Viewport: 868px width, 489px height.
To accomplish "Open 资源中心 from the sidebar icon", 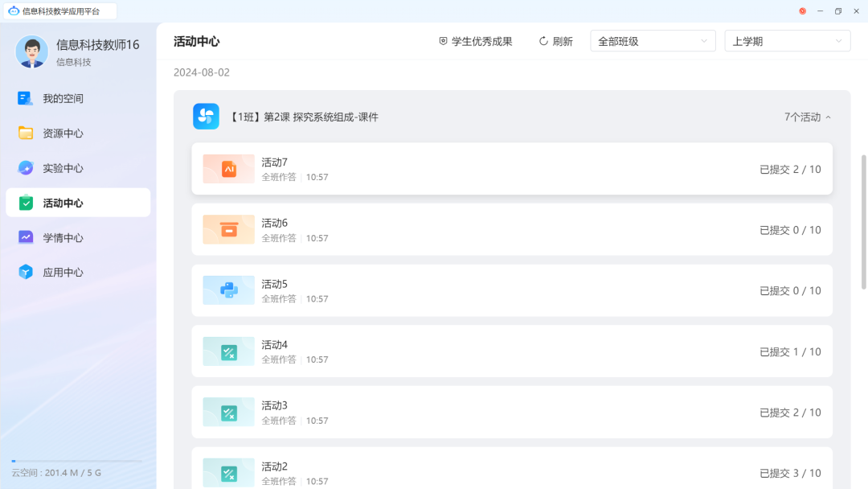I will [x=22, y=133].
